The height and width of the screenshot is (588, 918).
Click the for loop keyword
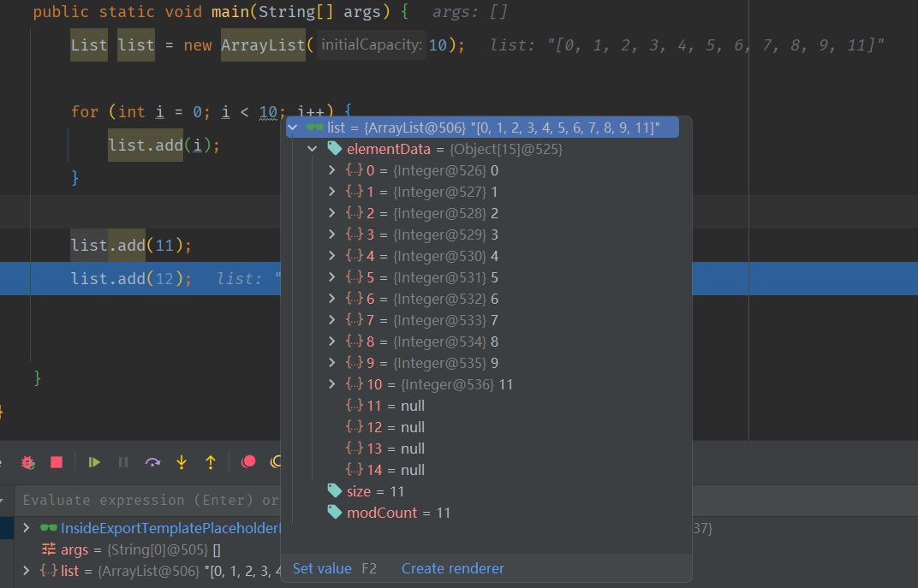pyautogui.click(x=84, y=111)
